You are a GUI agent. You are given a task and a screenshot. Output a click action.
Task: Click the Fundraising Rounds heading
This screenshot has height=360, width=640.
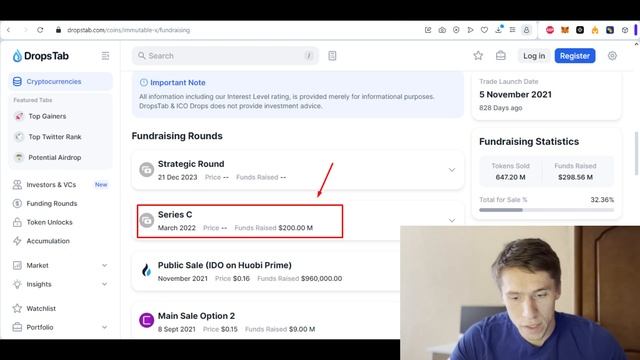(177, 136)
